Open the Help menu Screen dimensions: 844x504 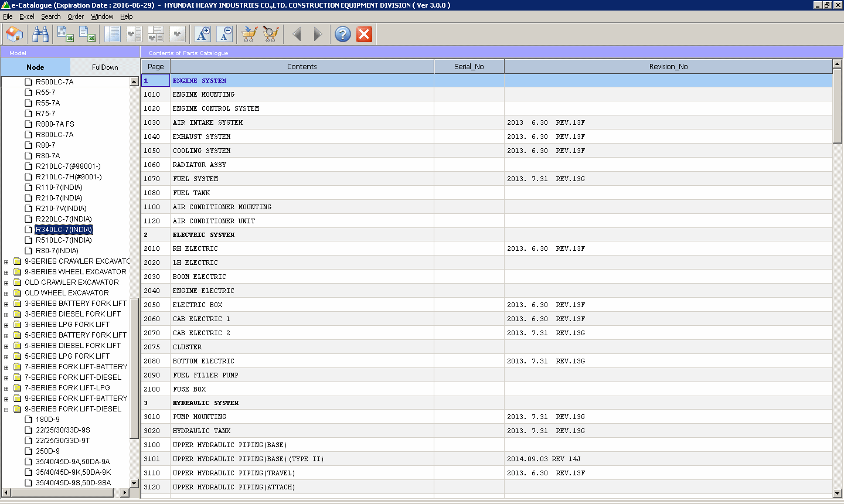tap(127, 16)
